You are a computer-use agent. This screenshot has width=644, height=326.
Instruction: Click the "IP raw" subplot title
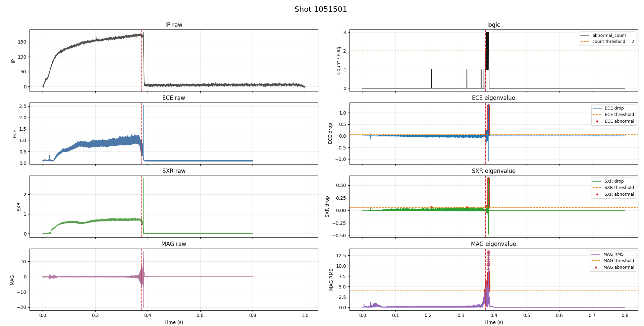coord(174,25)
